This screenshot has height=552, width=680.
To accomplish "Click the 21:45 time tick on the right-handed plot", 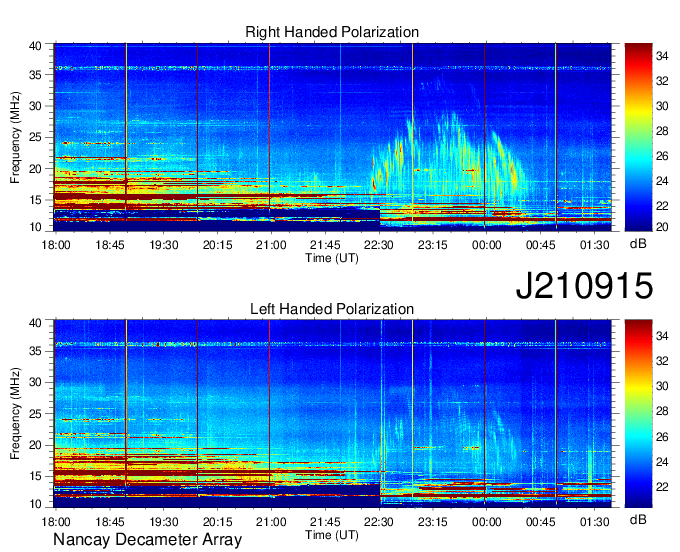I will 325,245.
